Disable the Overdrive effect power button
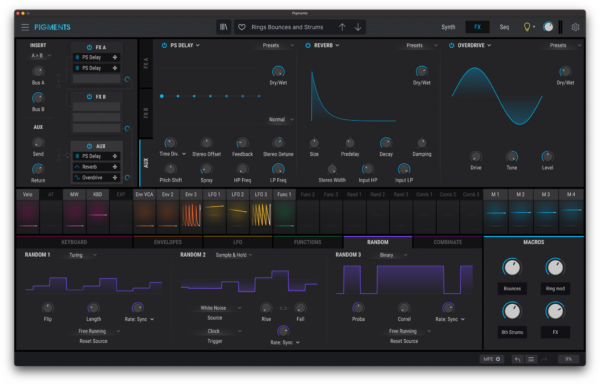 pos(452,45)
